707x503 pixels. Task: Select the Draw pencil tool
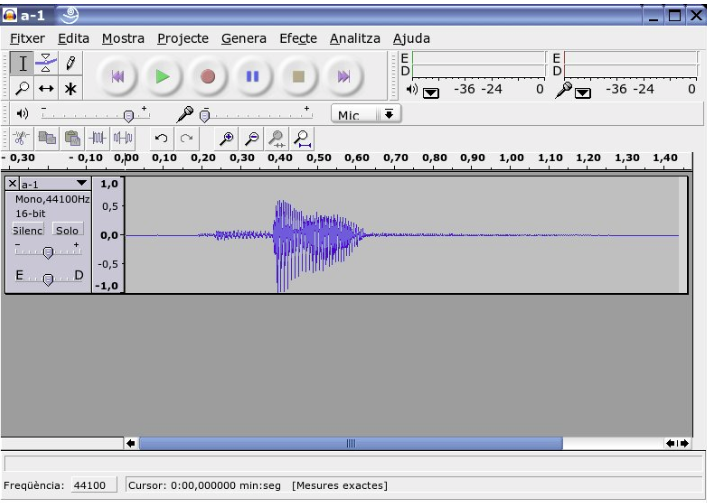coord(70,64)
